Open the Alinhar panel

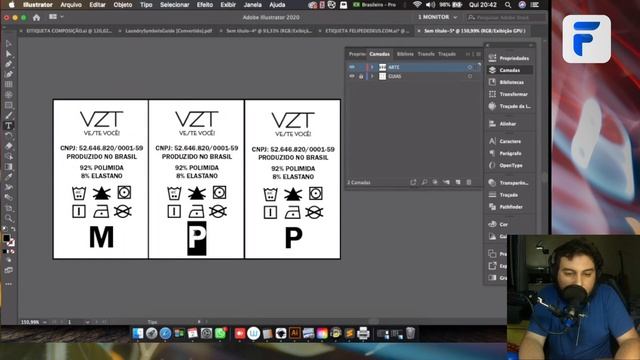tap(510, 124)
